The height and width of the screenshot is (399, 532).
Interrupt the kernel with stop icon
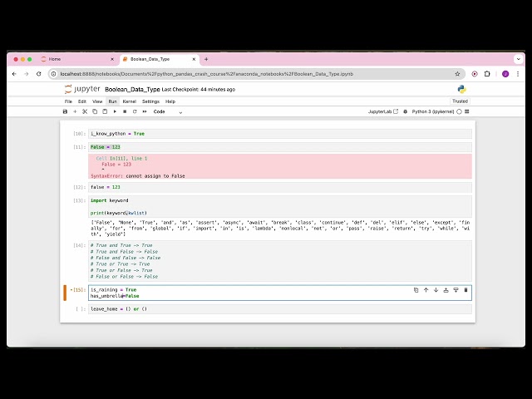tap(125, 111)
